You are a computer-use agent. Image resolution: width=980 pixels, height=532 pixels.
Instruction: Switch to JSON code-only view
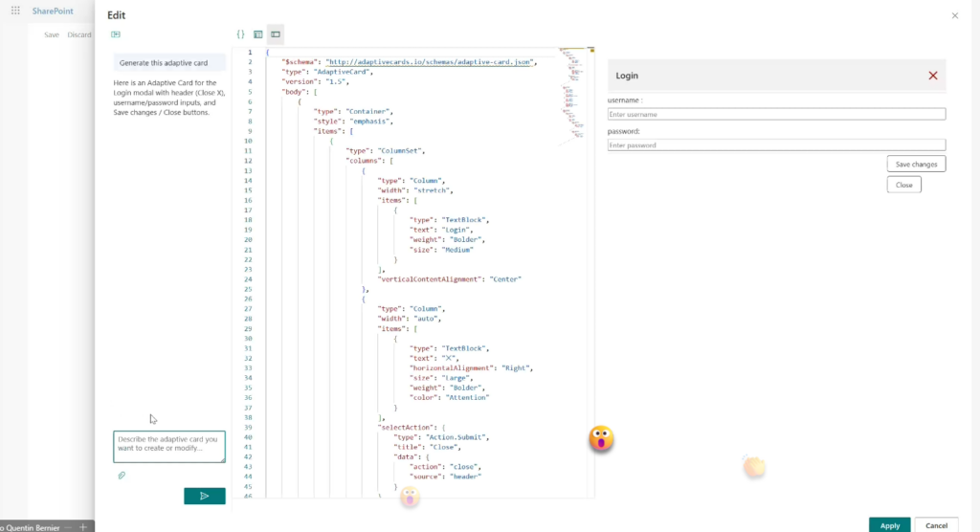(x=240, y=34)
